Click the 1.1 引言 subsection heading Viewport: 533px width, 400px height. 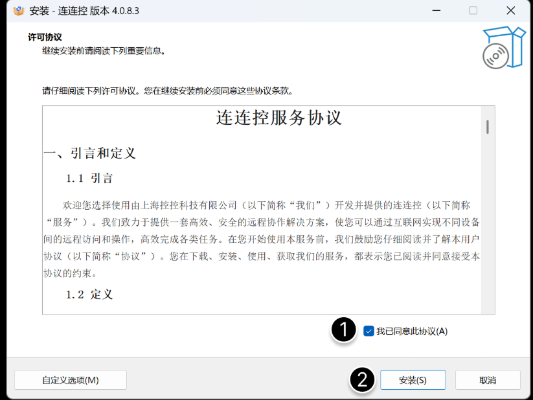pyautogui.click(x=89, y=178)
